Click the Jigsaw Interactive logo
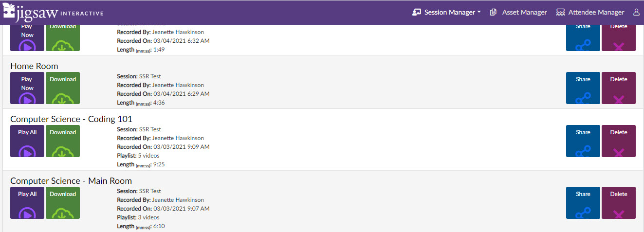644x232 pixels. (53, 12)
